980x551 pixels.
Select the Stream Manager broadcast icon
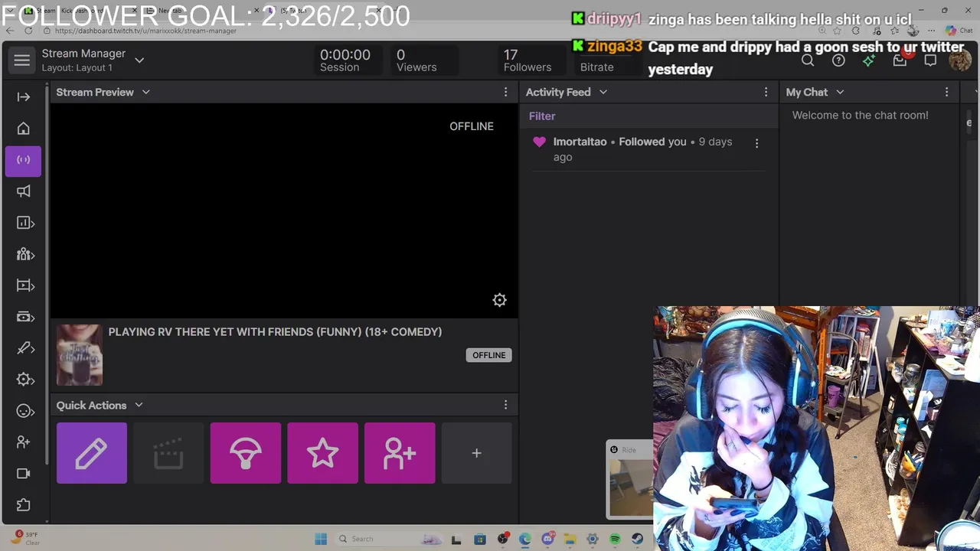point(24,160)
